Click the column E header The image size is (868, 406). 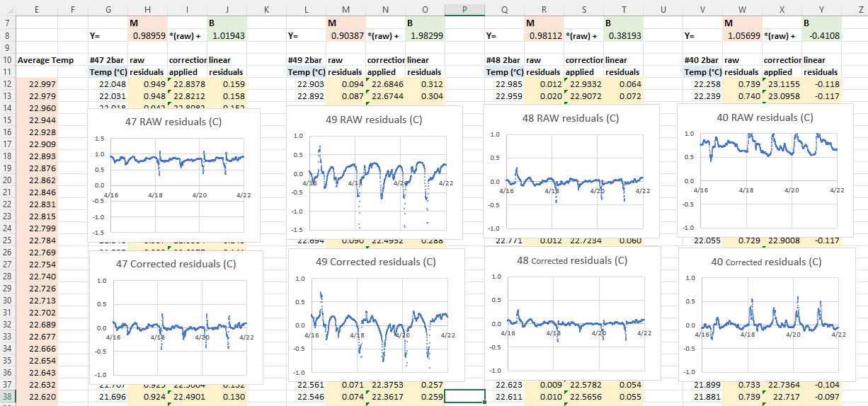(36, 10)
